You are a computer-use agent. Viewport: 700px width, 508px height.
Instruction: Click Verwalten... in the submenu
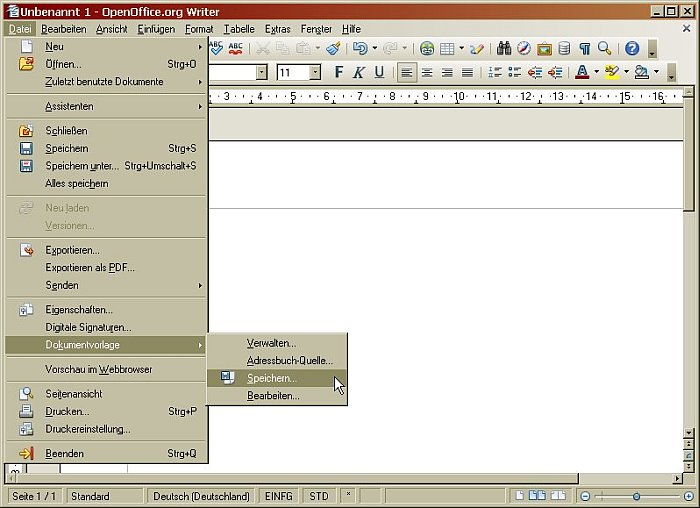click(x=272, y=343)
